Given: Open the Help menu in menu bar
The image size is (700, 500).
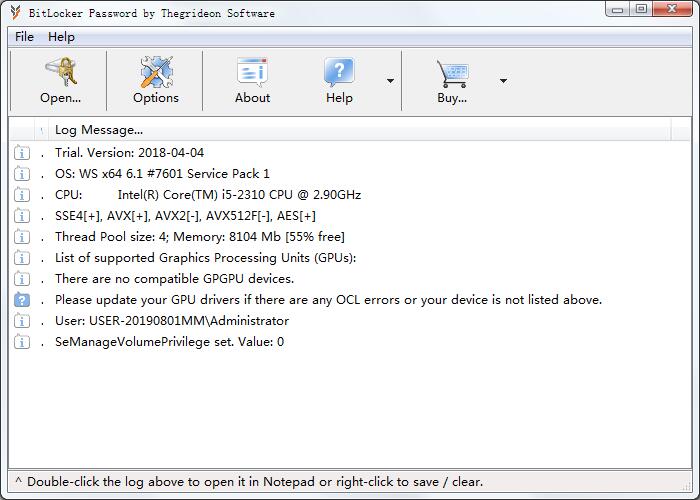Looking at the screenshot, I should [61, 37].
